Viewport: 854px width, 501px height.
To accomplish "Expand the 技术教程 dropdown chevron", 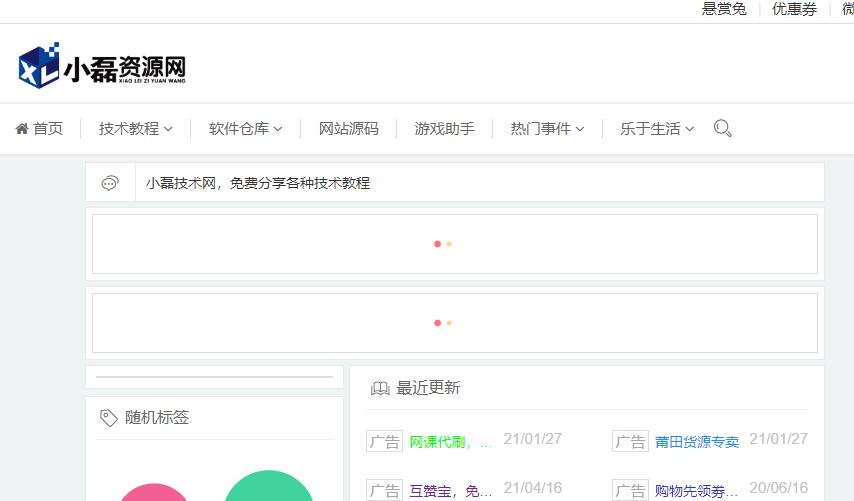I will pyautogui.click(x=168, y=129).
